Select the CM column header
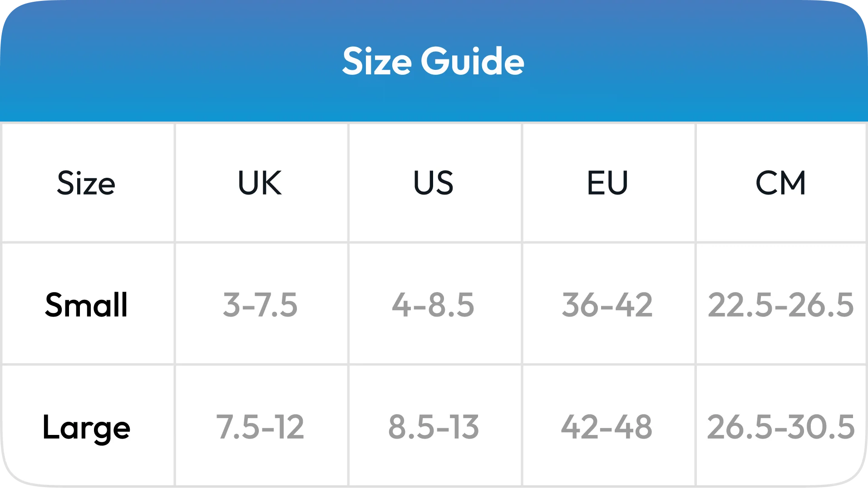This screenshot has height=488, width=868. 781,183
